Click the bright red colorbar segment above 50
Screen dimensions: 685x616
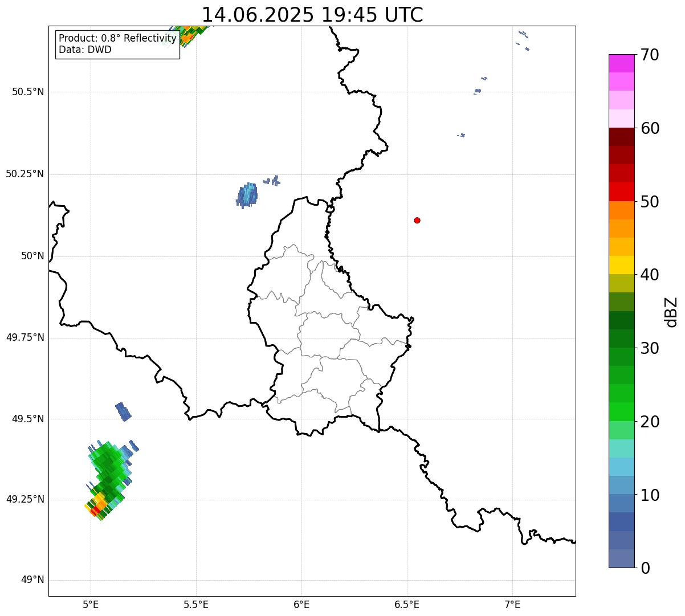pyautogui.click(x=621, y=192)
